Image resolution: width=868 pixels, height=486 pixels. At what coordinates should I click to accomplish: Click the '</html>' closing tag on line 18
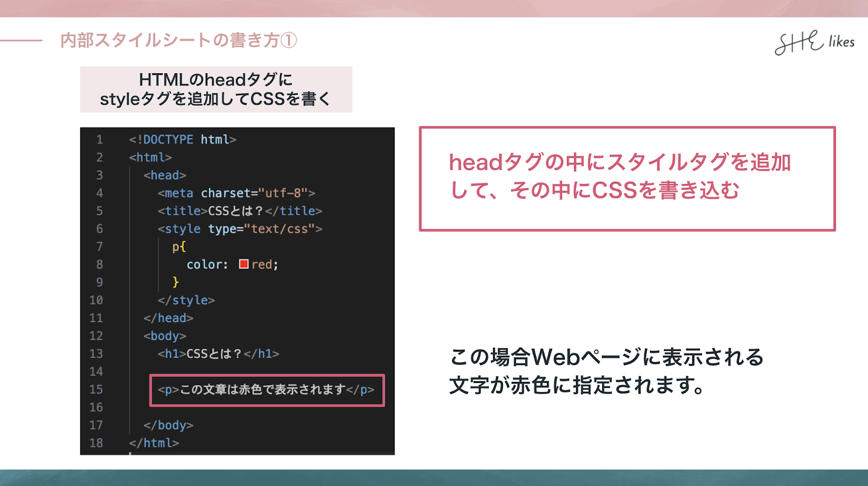click(x=154, y=443)
